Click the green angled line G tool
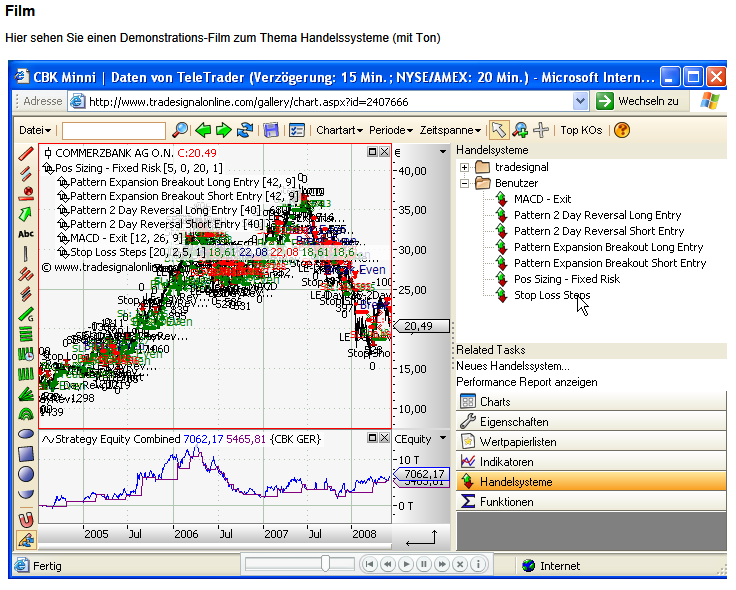 point(26,314)
